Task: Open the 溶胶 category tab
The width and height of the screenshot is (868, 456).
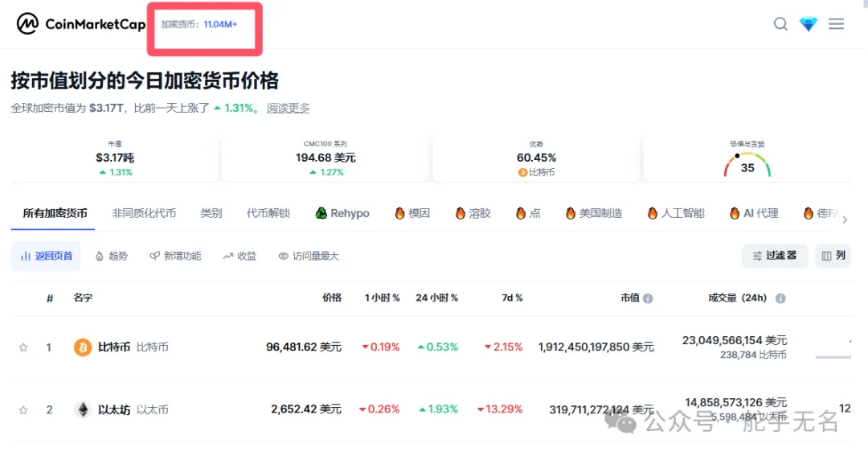Action: tap(473, 213)
